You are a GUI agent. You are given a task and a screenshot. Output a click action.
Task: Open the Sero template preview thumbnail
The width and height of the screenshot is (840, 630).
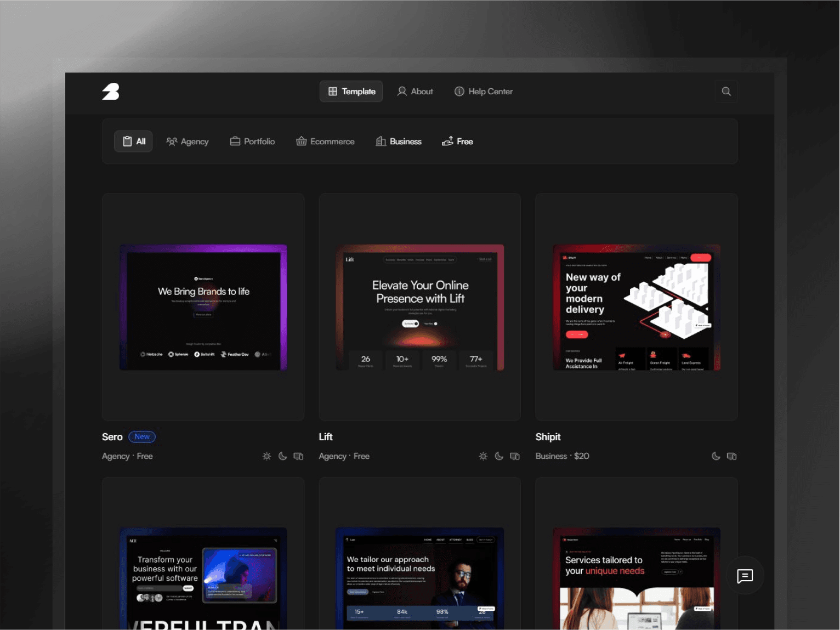(203, 307)
